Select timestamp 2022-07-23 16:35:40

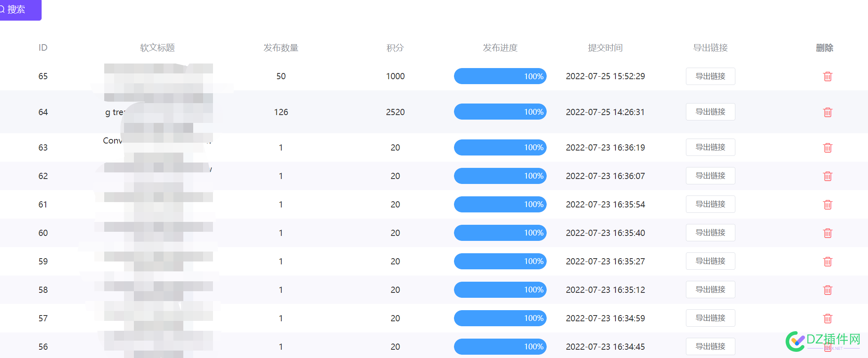(605, 233)
